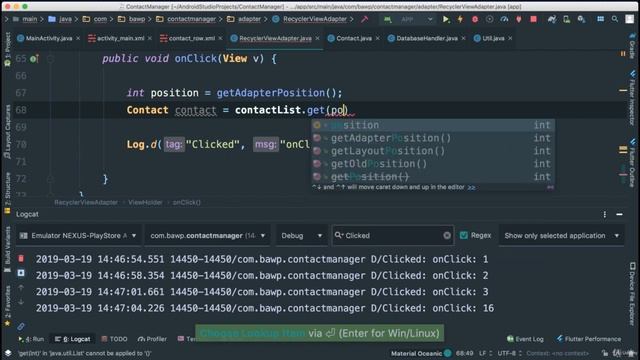Screen dimensions: 640x360
Task: Click the Make Project hammer icon
Action: point(364,19)
